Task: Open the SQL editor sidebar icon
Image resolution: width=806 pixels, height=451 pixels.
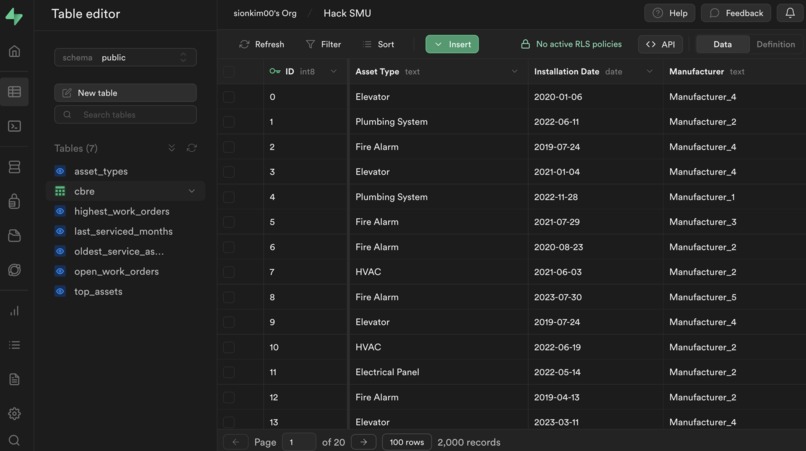Action: [14, 126]
